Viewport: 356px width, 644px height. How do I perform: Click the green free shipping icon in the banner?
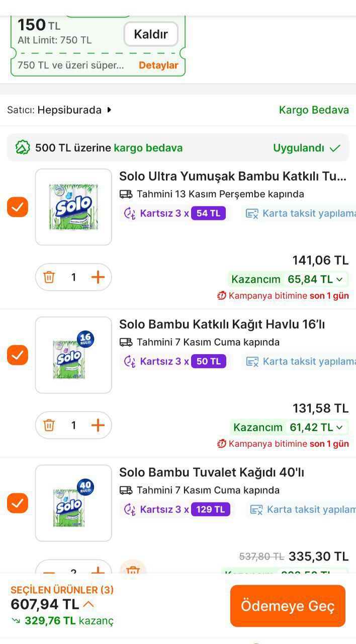click(21, 147)
